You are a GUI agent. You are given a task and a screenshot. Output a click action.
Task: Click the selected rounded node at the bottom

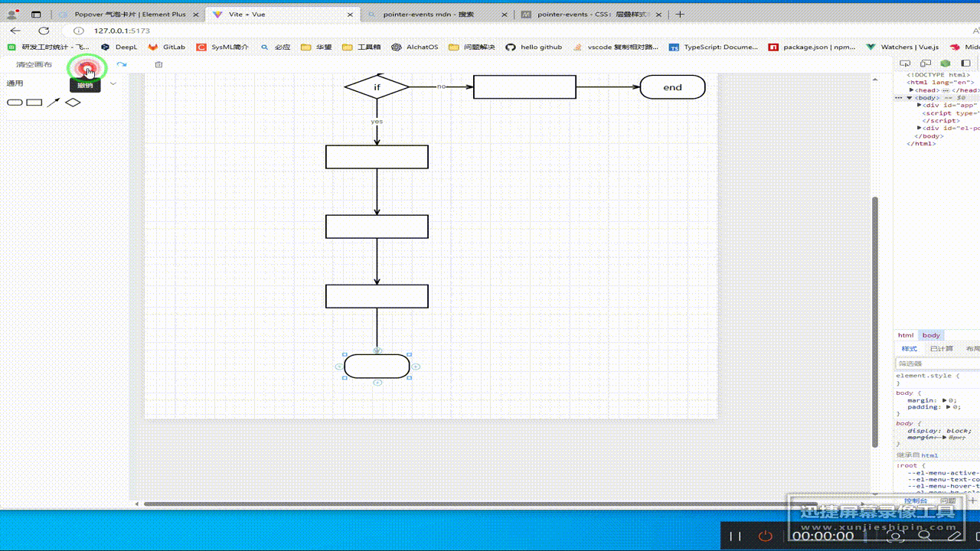(x=377, y=366)
